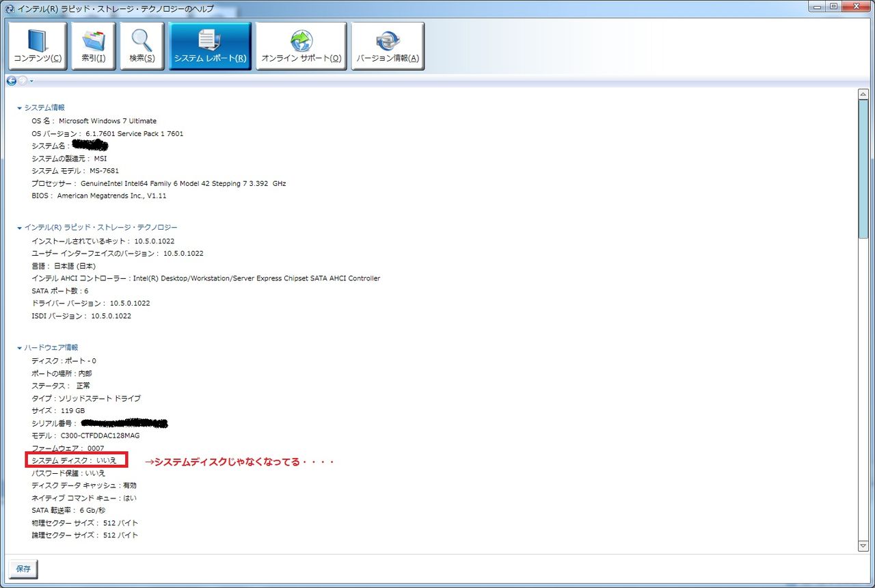This screenshot has height=588, width=875.
Task: Open the 索引 (Index) toolbar button
Action: pos(94,46)
